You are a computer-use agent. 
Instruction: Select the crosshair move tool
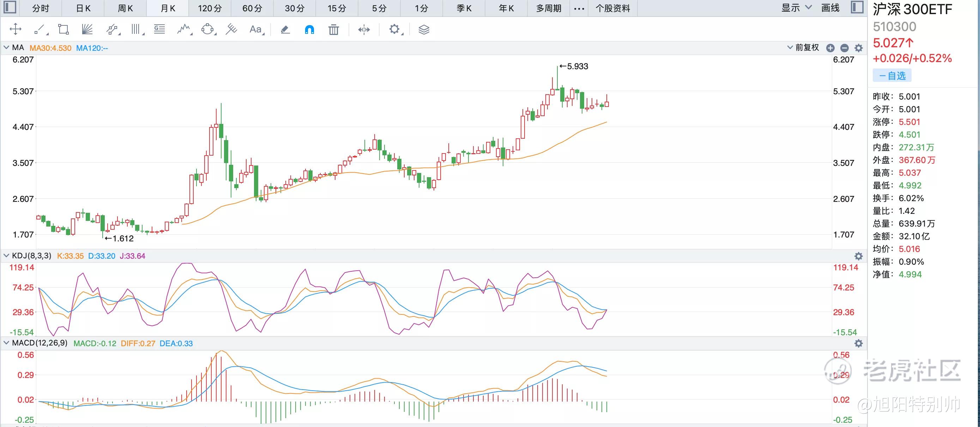16,29
